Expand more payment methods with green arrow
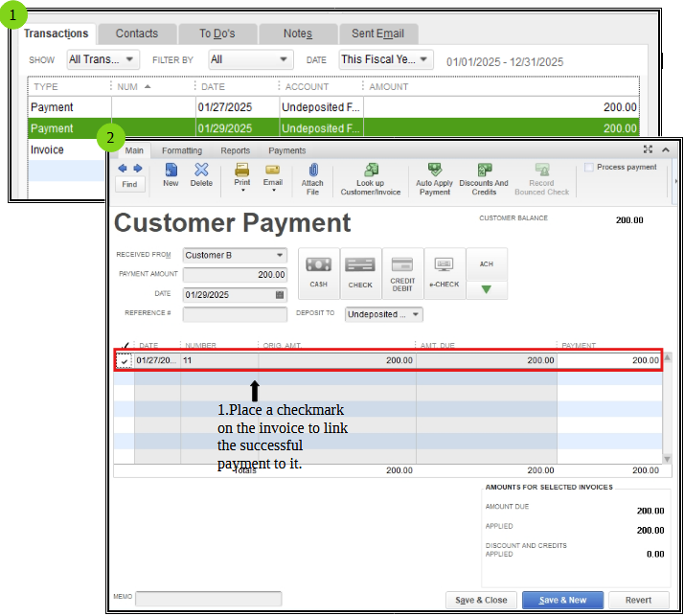 coord(487,289)
